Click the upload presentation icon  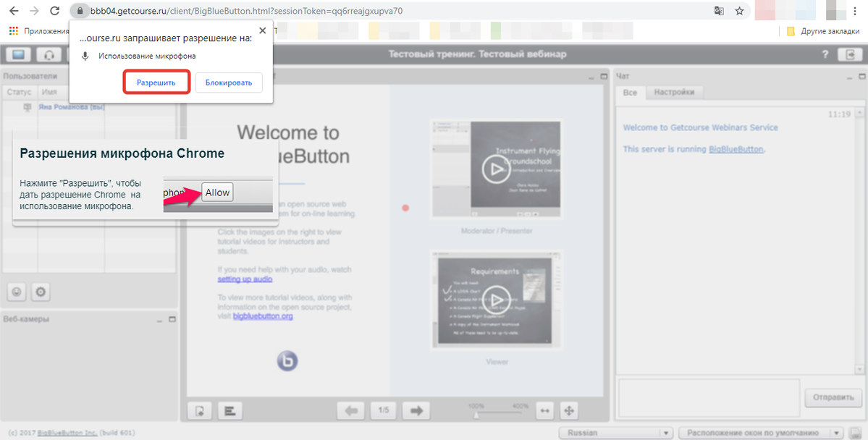coord(201,410)
